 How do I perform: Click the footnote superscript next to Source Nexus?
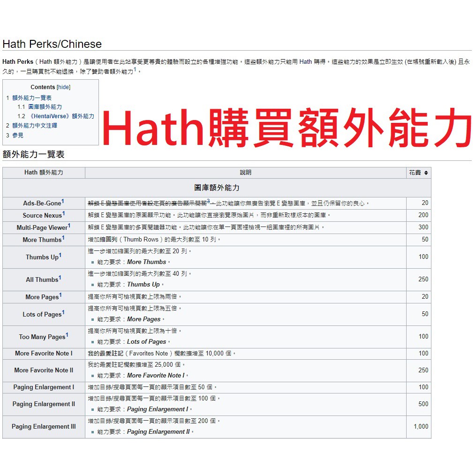tap(64, 213)
